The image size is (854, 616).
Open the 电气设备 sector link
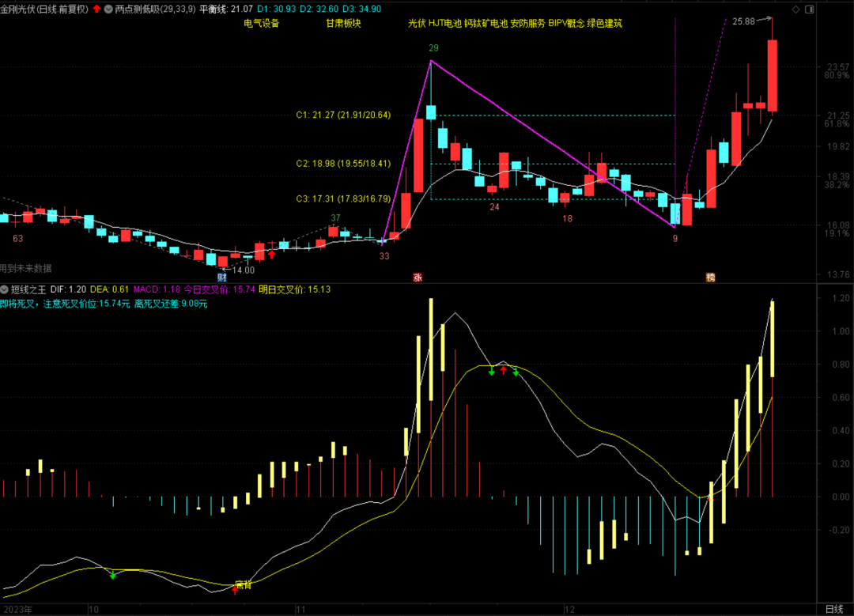261,24
